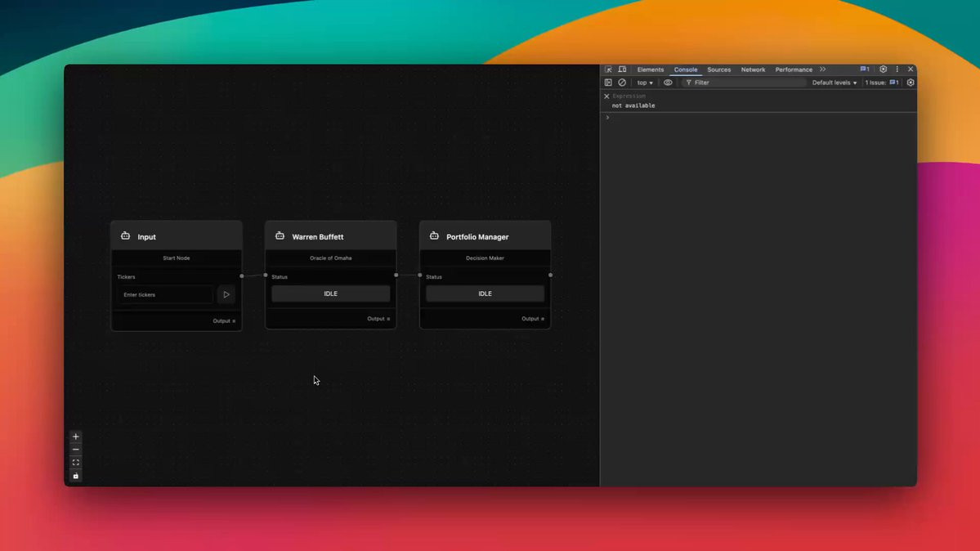The height and width of the screenshot is (551, 980).
Task: Open the DevTools three-dot customize menu
Action: [x=897, y=69]
